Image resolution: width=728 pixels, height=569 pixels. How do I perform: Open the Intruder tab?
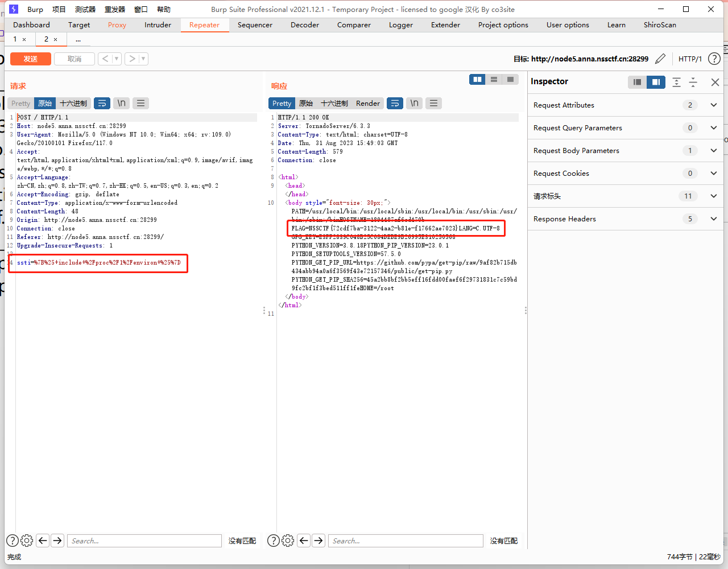click(x=158, y=24)
